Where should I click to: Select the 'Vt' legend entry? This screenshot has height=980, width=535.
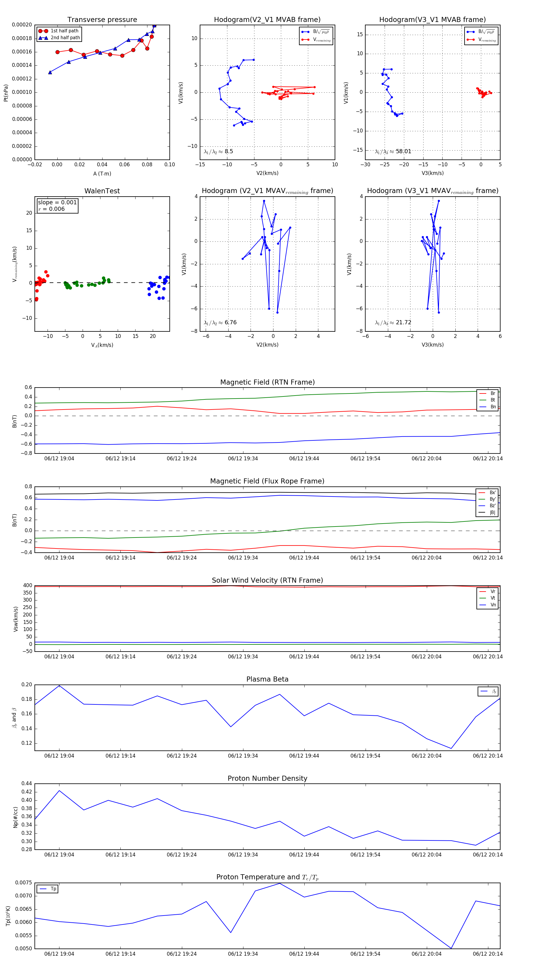487,598
